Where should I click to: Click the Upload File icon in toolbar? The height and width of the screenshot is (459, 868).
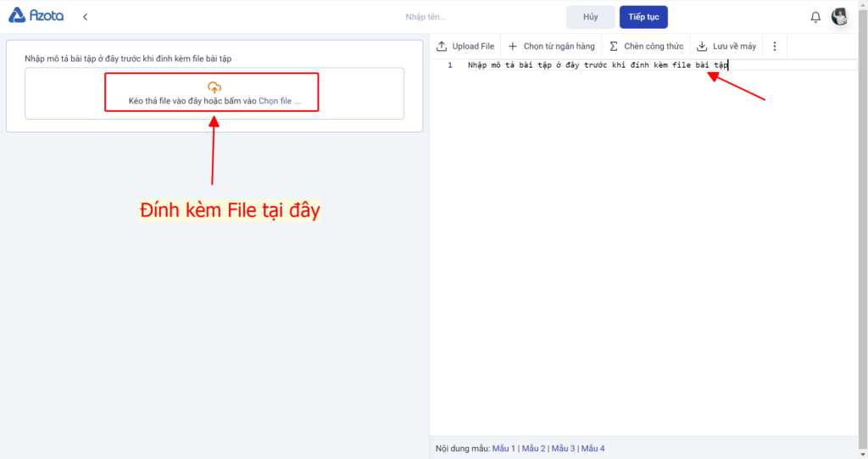tap(441, 46)
